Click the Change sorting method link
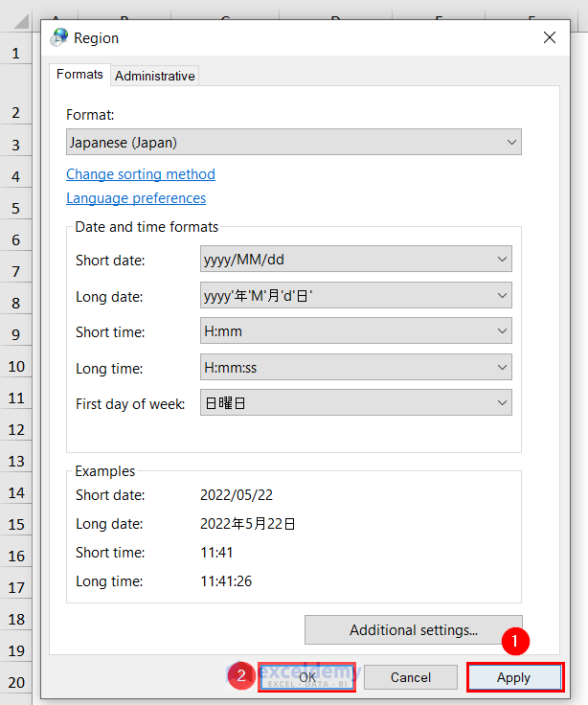Viewport: 588px width, 705px height. click(141, 174)
